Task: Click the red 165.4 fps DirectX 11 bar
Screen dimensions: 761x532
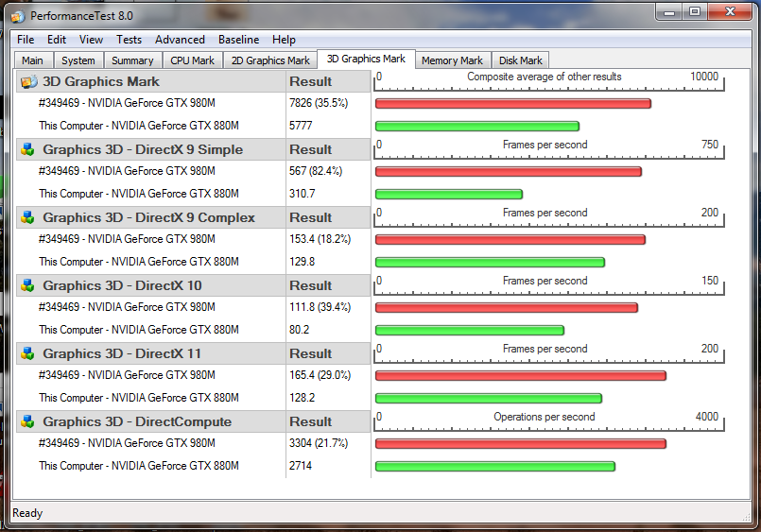Action: [x=520, y=375]
